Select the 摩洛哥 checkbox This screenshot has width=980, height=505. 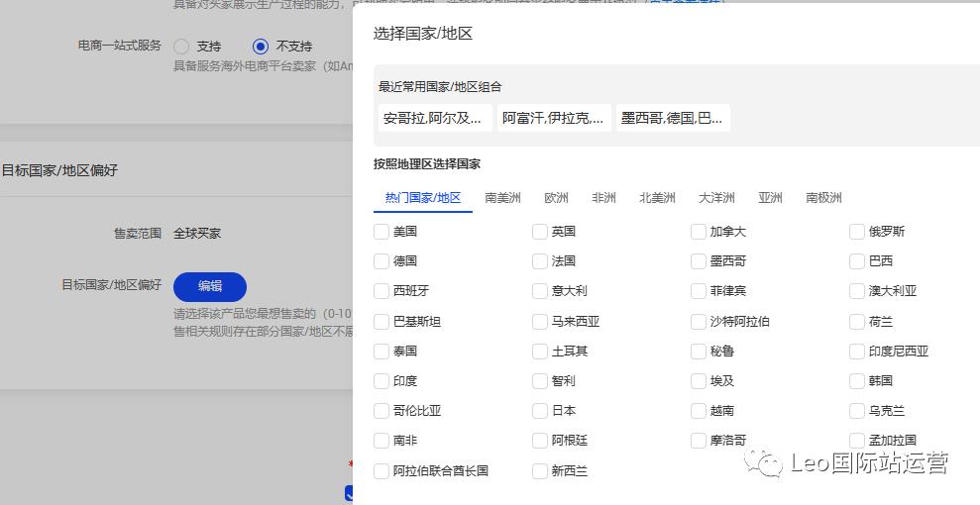[x=699, y=440]
